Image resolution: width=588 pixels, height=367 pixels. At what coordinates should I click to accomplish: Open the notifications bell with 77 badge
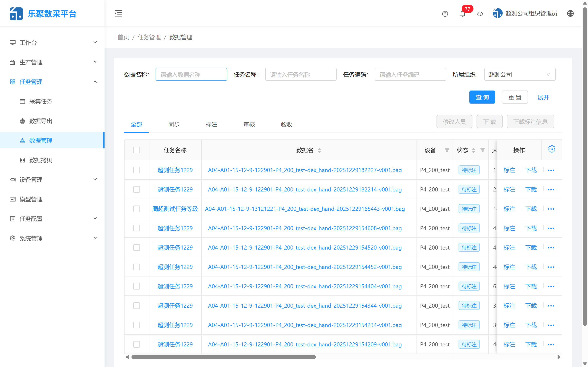(462, 14)
